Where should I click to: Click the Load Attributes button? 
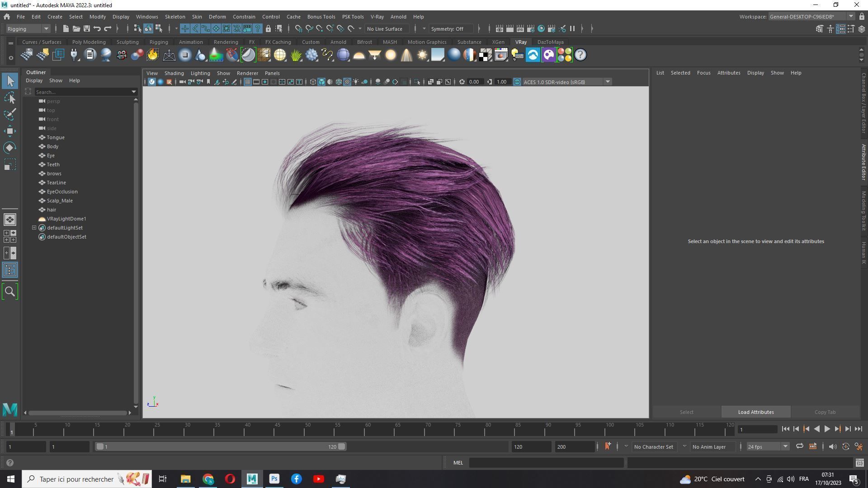pyautogui.click(x=756, y=412)
